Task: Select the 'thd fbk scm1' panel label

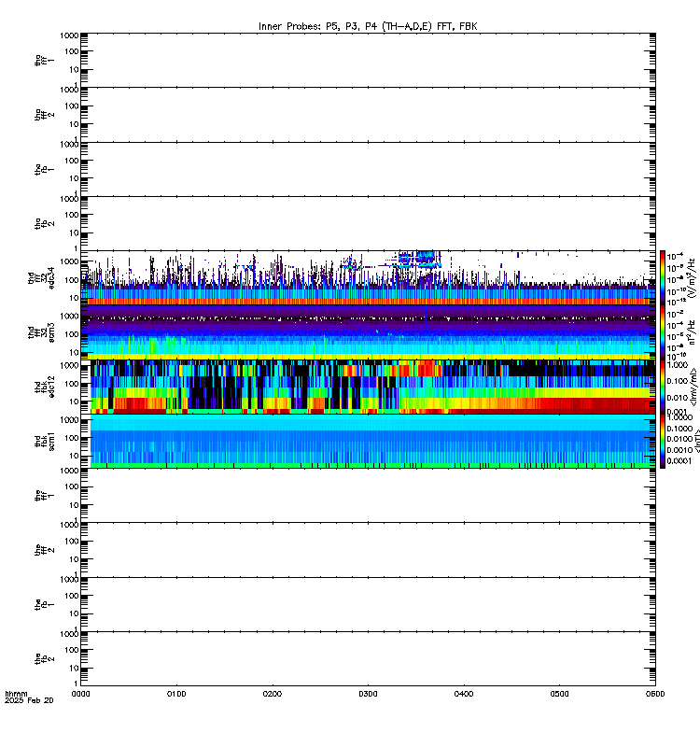Action: (44, 441)
